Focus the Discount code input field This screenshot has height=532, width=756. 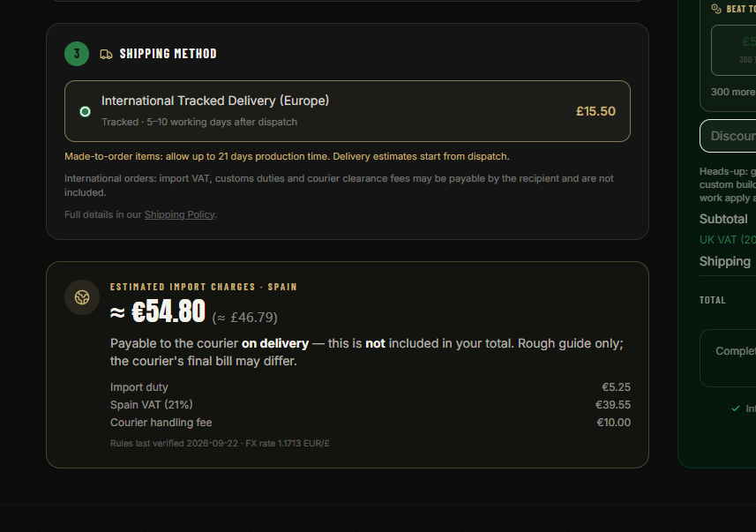728,136
